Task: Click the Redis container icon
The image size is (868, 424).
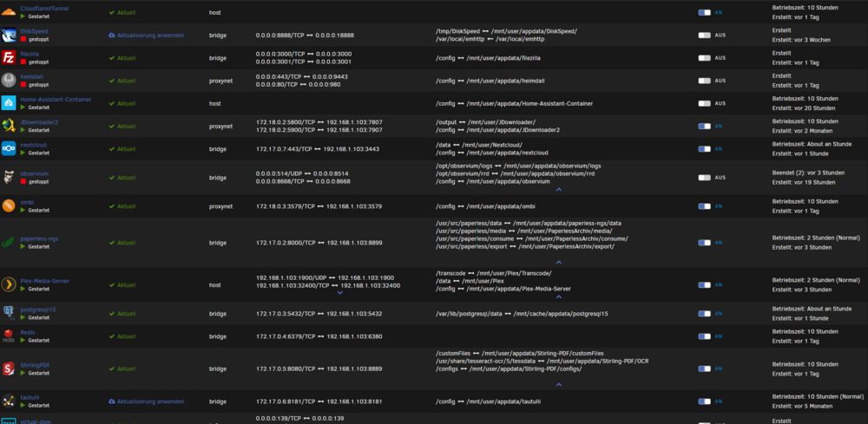Action: pos(9,336)
